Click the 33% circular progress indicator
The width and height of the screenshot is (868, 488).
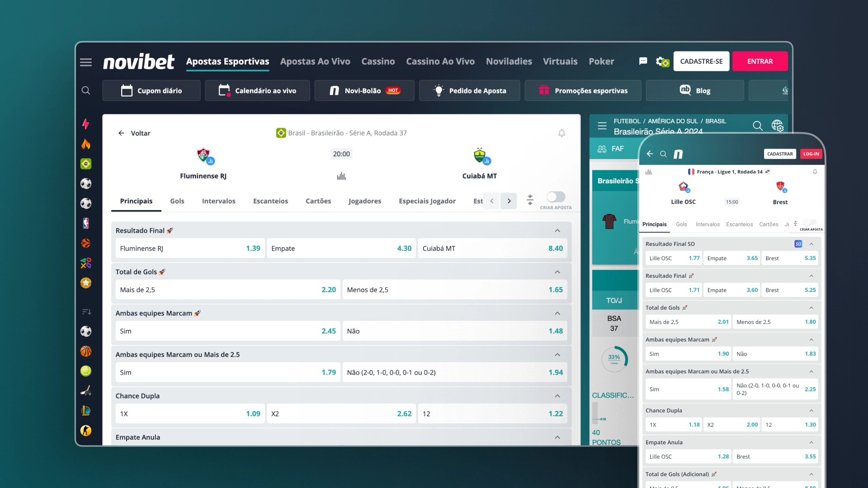point(614,359)
